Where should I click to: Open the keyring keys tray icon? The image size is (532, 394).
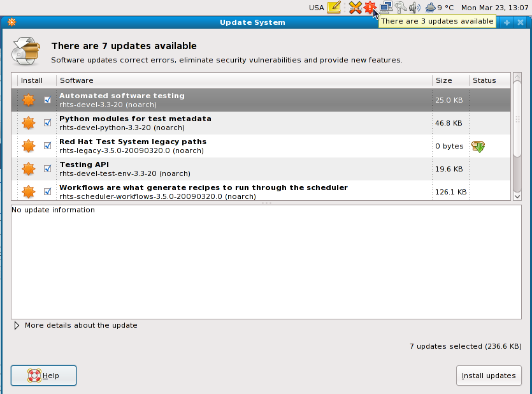tap(401, 8)
